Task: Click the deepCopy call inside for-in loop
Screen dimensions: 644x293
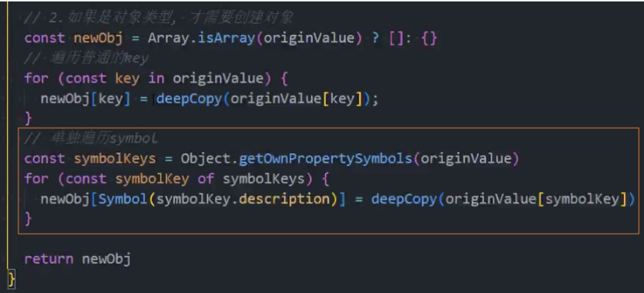Action: pos(189,99)
